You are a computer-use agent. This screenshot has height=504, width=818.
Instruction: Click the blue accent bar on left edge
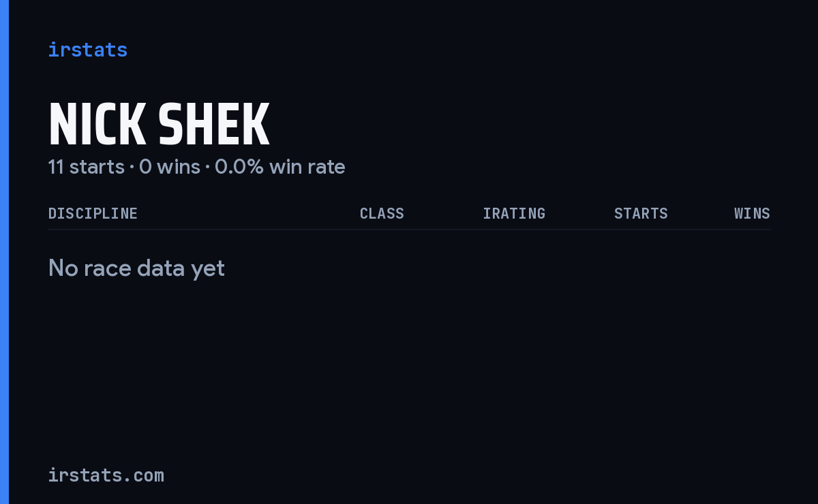pyautogui.click(x=4, y=252)
